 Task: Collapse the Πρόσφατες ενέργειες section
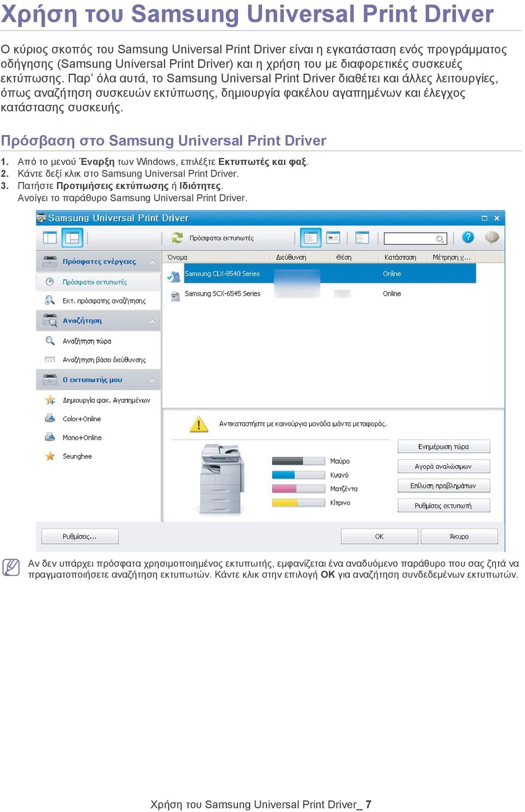coord(152,262)
